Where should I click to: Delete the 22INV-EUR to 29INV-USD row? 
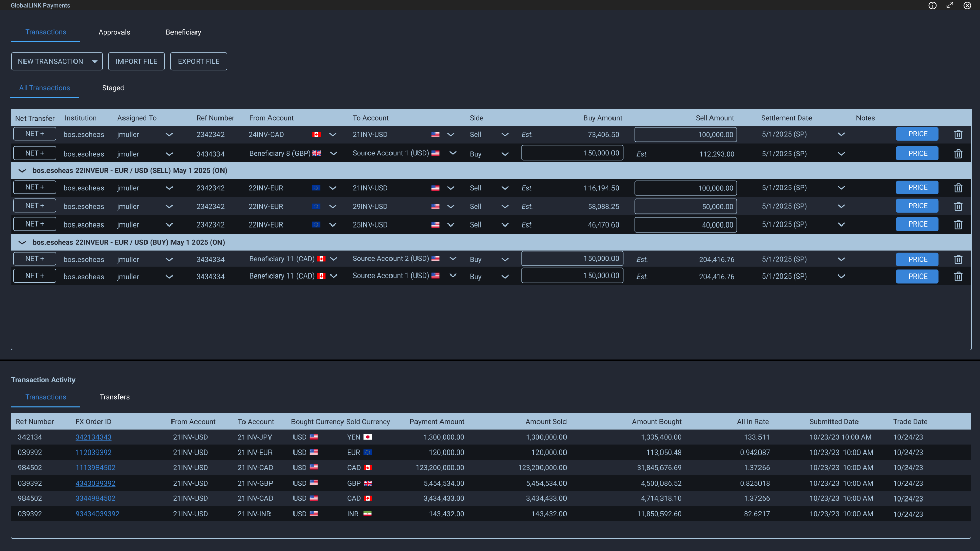pyautogui.click(x=958, y=206)
